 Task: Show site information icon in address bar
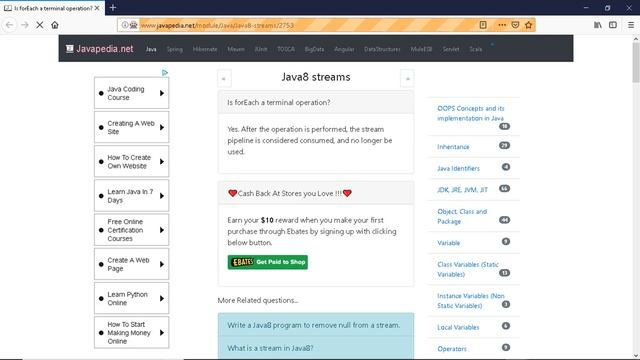125,25
